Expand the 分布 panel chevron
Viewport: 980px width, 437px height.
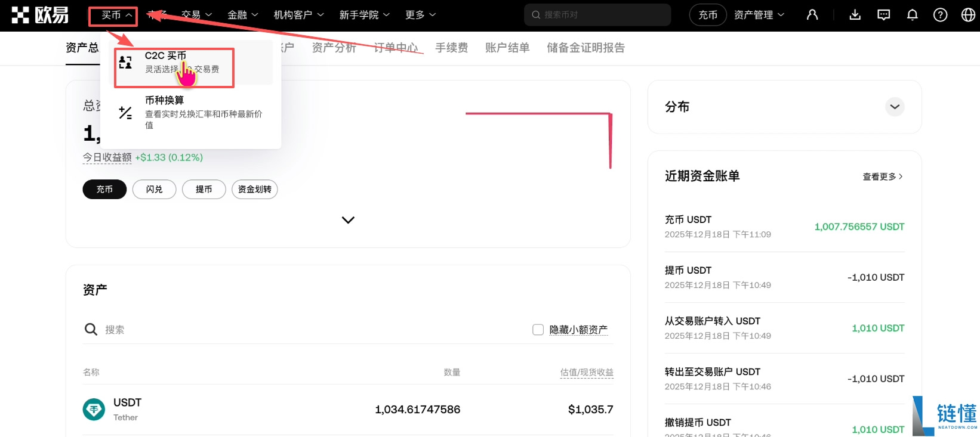coord(895,107)
